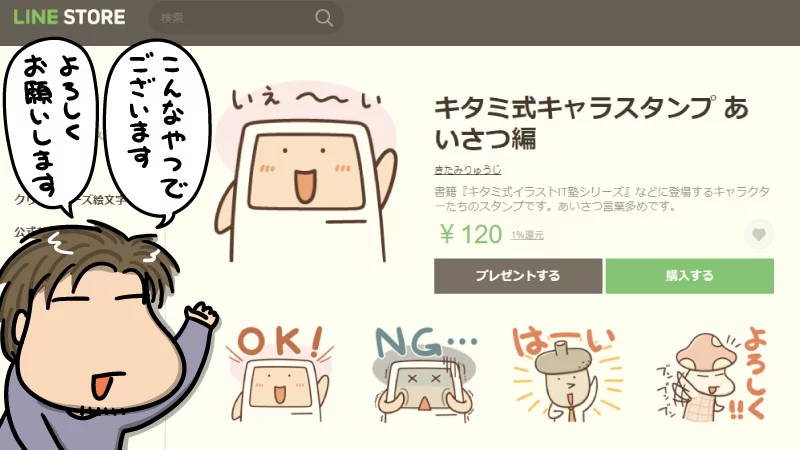Click the LINE STORE logo
Screen dimensions: 800x450
coord(69,17)
